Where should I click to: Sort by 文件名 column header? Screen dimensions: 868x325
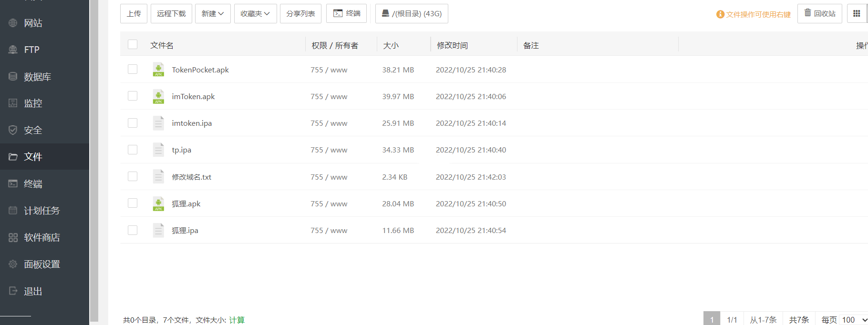[162, 45]
